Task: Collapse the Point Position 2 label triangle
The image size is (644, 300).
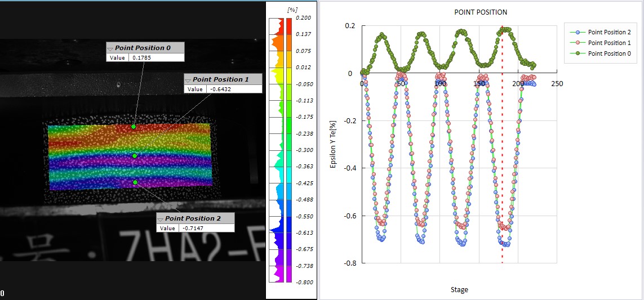Action: (x=161, y=219)
